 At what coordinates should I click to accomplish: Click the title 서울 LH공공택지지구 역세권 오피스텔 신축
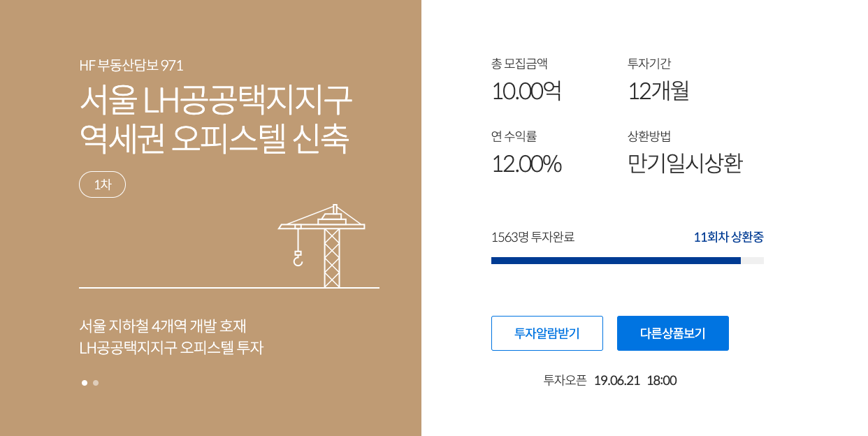pyautogui.click(x=215, y=119)
